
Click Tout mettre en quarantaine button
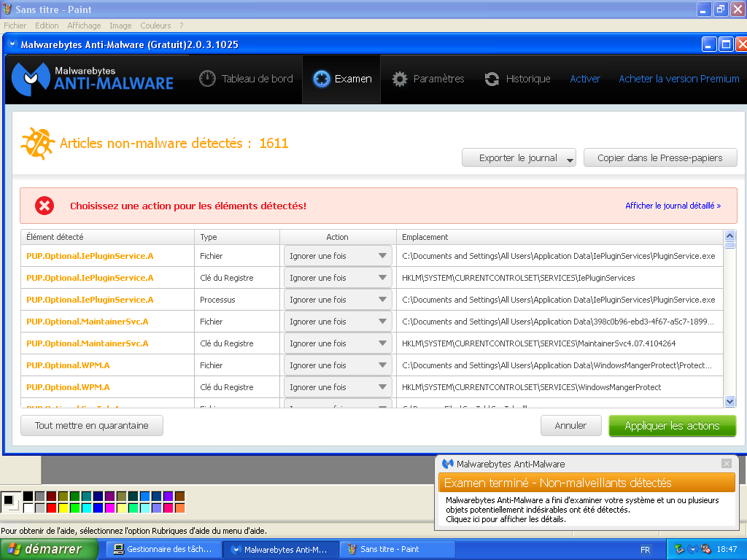click(x=92, y=425)
